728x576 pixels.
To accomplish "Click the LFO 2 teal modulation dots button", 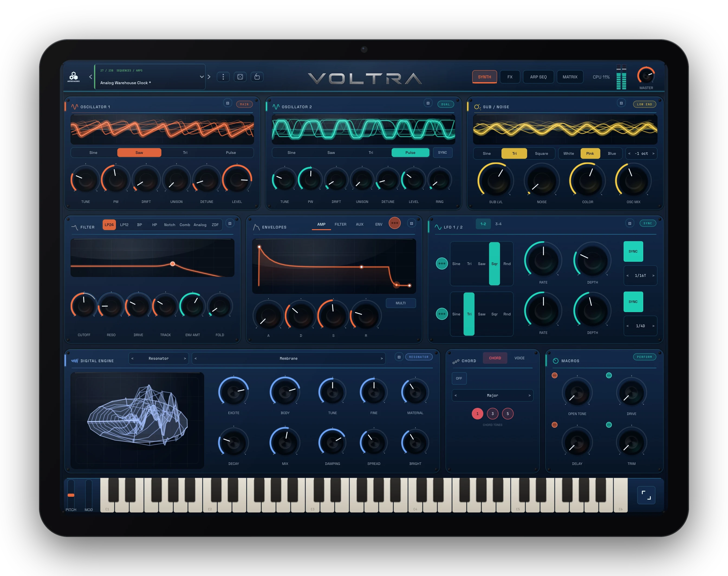I will (x=442, y=314).
